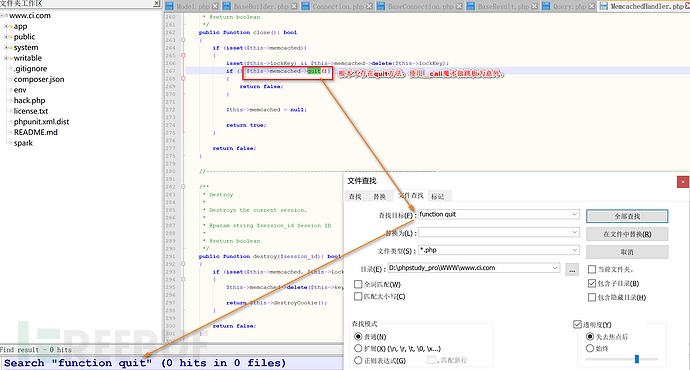Screen dimensions: 690x370
Task: Open the 文件类型 filter dropdown
Action: point(574,250)
